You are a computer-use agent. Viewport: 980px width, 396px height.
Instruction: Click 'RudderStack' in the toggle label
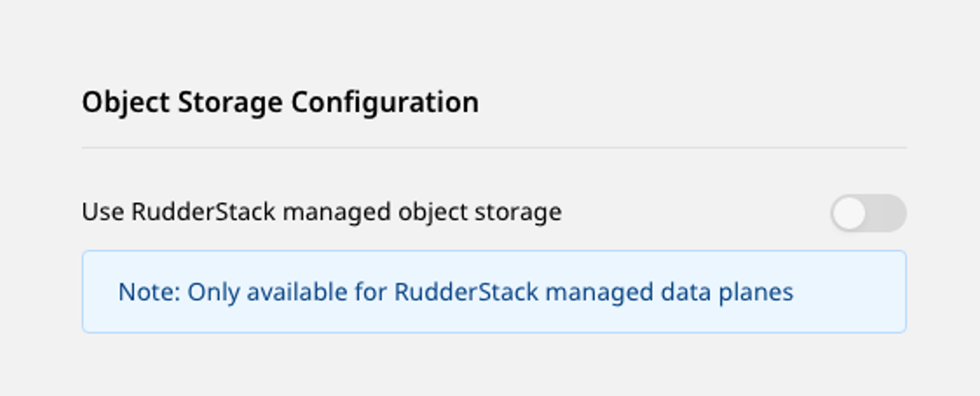tap(203, 212)
